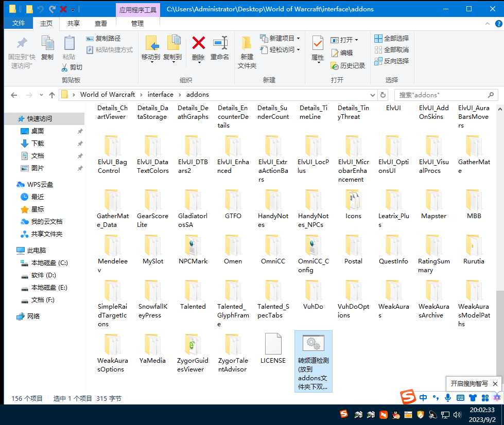Viewport: 504px width, 425px height.
Task: Click the Copy Path ribbon item
Action: click(x=103, y=39)
